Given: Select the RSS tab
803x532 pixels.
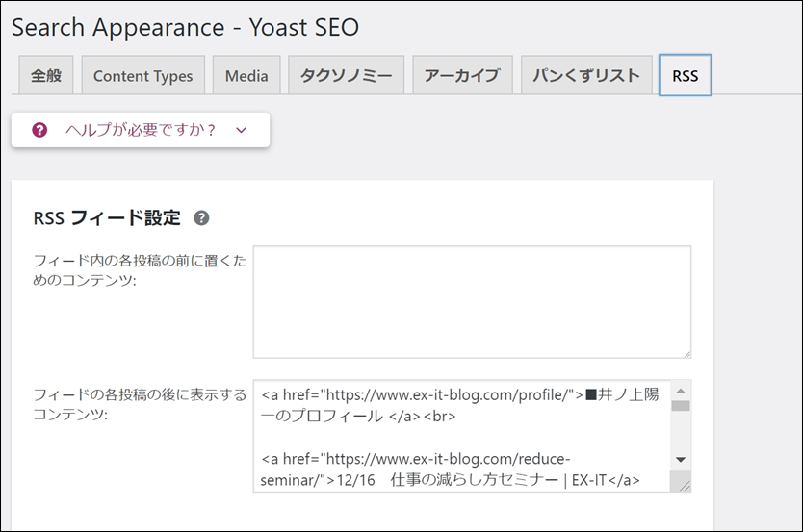Looking at the screenshot, I should tap(686, 75).
